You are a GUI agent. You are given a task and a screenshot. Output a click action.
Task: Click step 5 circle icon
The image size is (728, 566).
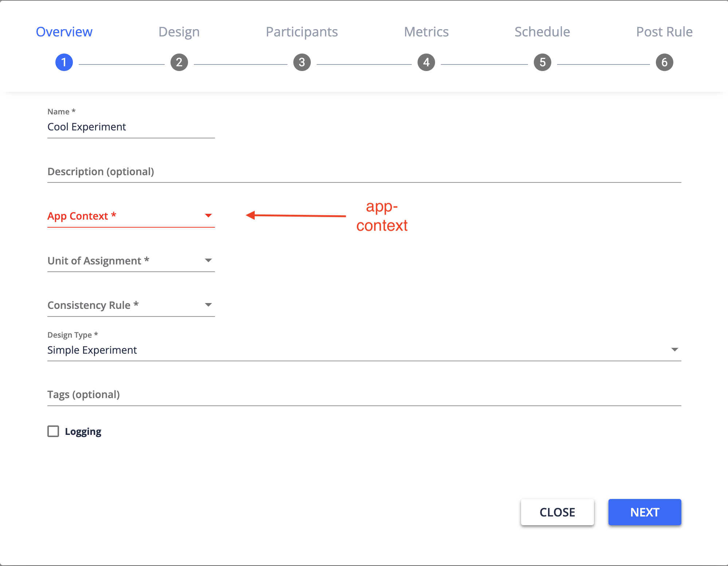point(542,62)
